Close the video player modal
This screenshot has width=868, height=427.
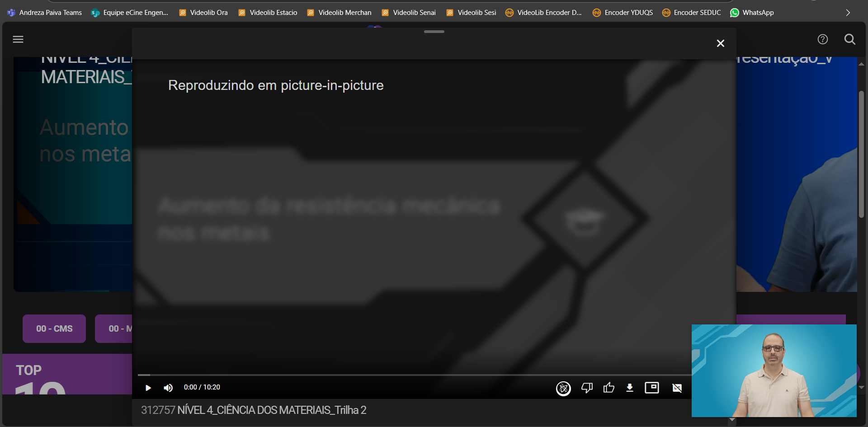720,43
